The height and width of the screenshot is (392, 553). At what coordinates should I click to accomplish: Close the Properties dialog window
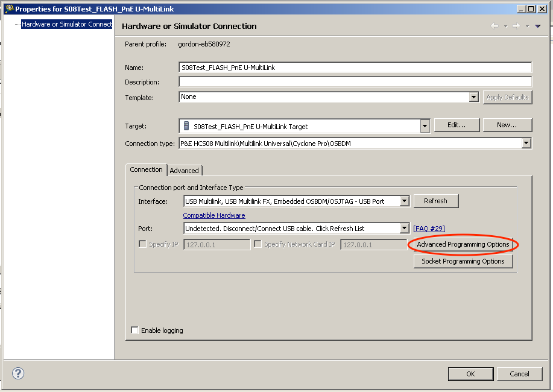click(542, 9)
